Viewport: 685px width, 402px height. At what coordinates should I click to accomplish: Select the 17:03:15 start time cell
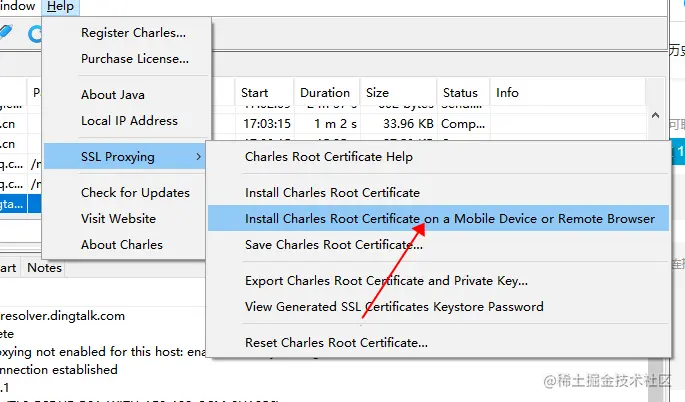tap(267, 124)
